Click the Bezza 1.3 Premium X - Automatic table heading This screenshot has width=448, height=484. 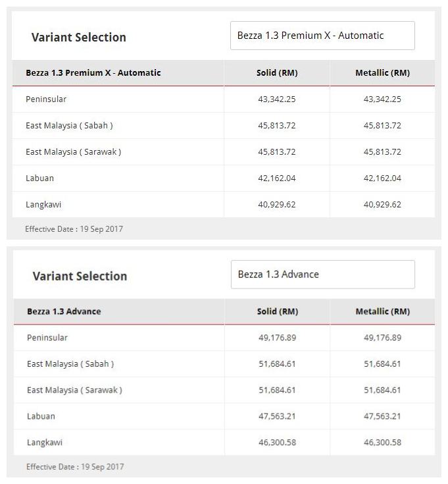tap(93, 73)
